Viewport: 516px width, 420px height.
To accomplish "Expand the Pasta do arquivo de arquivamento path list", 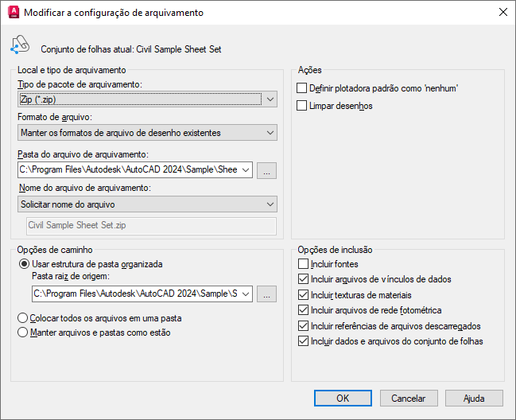I will 245,169.
